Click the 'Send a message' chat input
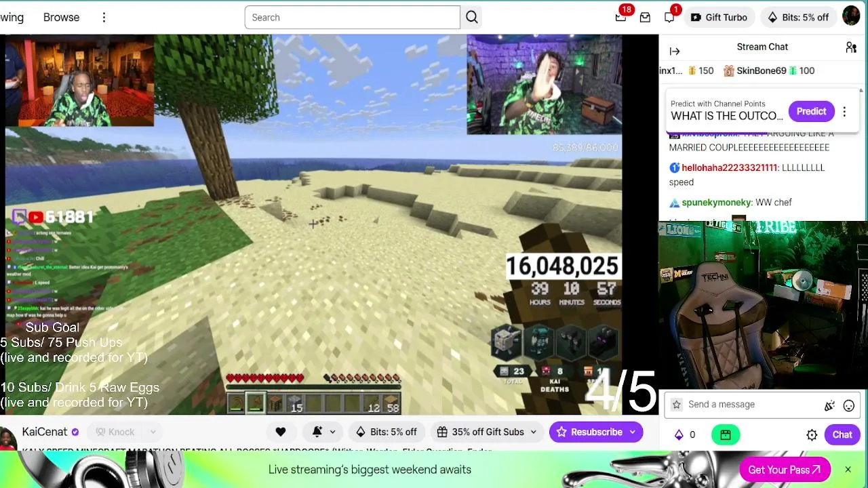The width and height of the screenshot is (868, 488). click(x=753, y=405)
